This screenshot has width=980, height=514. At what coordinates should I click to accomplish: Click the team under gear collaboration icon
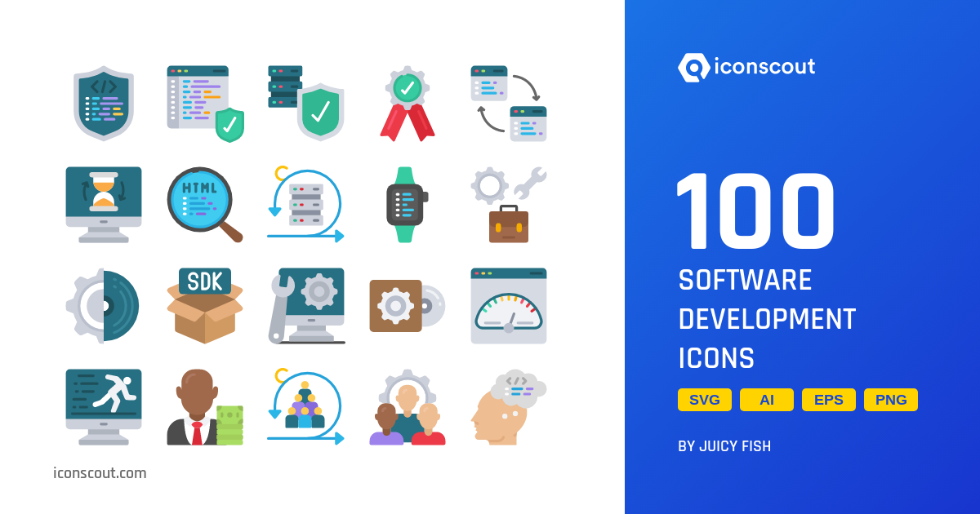pyautogui.click(x=407, y=408)
